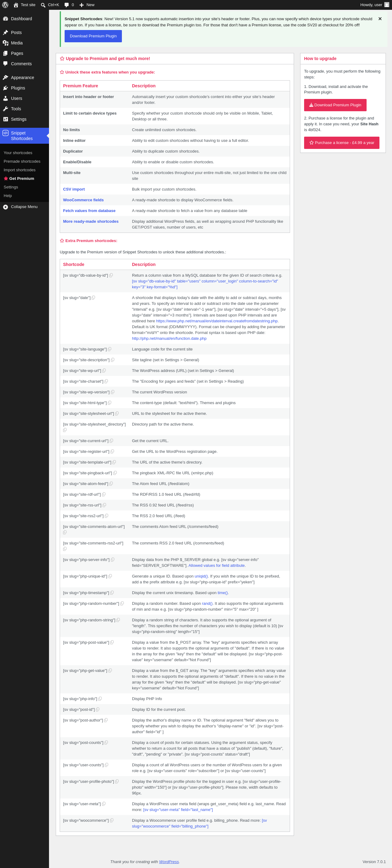Copy the date shortcode
Viewport: 392px width, 868px height.
(x=94, y=298)
